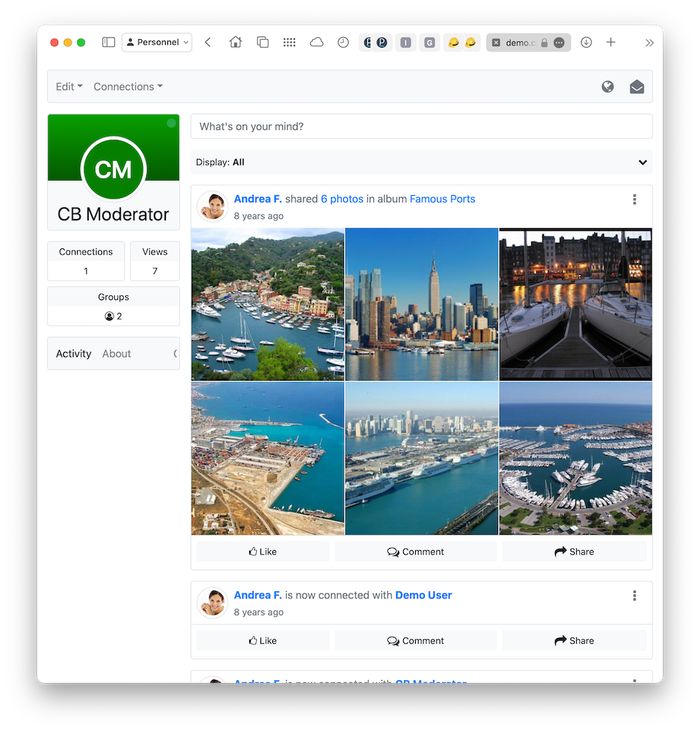Open the Groups count box

(x=113, y=307)
